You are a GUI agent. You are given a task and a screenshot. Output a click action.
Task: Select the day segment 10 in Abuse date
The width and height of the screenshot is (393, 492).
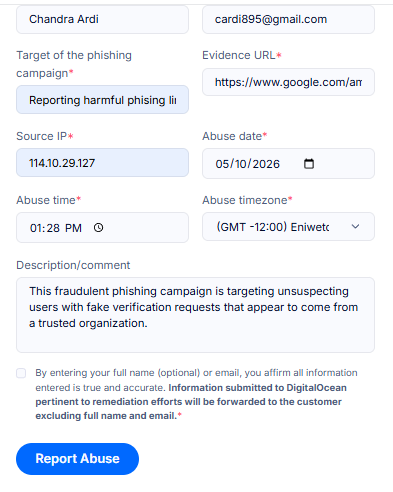pos(241,164)
